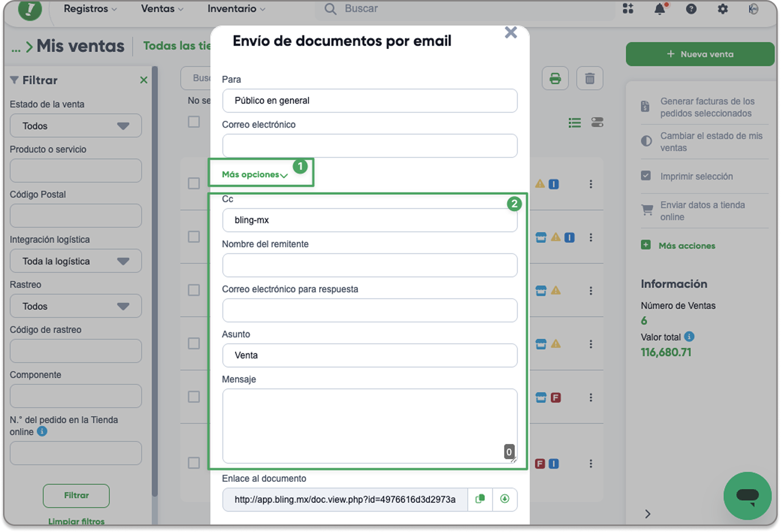Click fifth row red F badge
The height and width of the screenshot is (532, 781).
pos(556,398)
